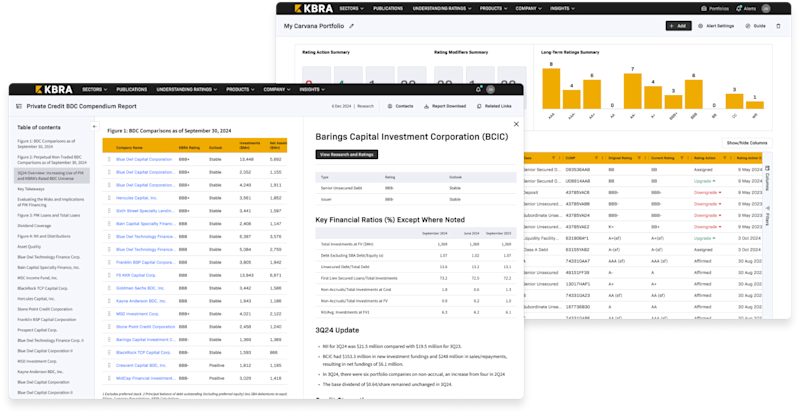Click CUSIP cell 13017HAP1
This screenshot has width=800, height=412.
click(x=577, y=284)
